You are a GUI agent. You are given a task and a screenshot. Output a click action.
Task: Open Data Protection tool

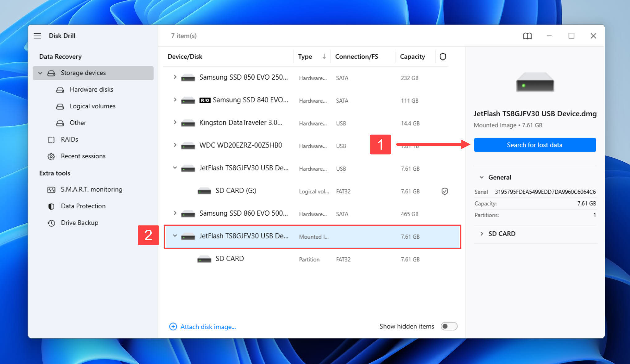point(83,206)
